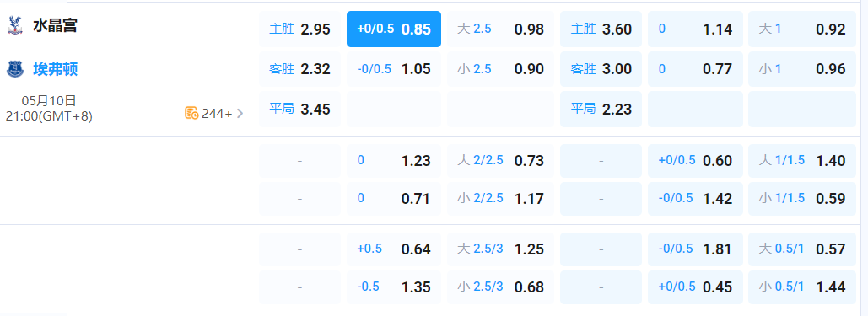
Task: Choose 小 1 at odds 0.96
Action: 802,69
